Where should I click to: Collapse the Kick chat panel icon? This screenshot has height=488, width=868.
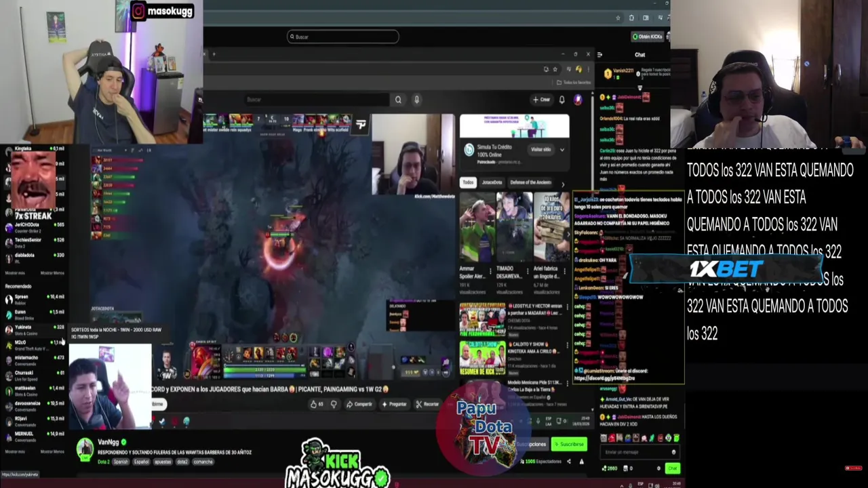coord(599,54)
